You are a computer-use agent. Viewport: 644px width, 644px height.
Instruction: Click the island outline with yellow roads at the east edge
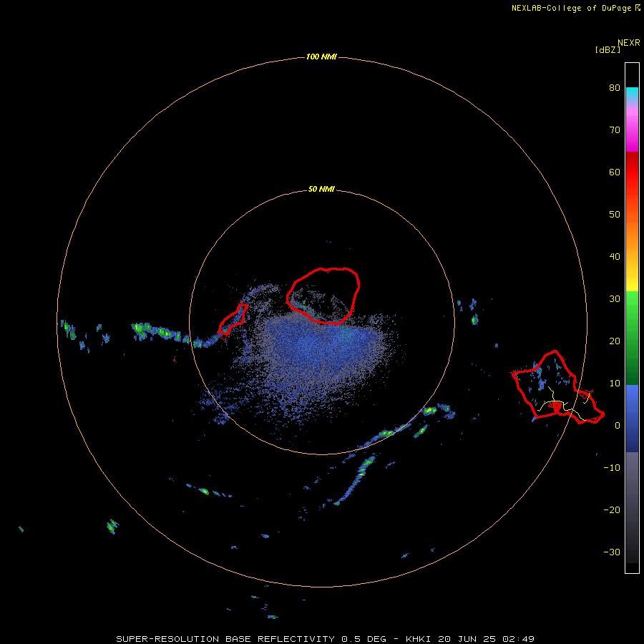tap(557, 387)
